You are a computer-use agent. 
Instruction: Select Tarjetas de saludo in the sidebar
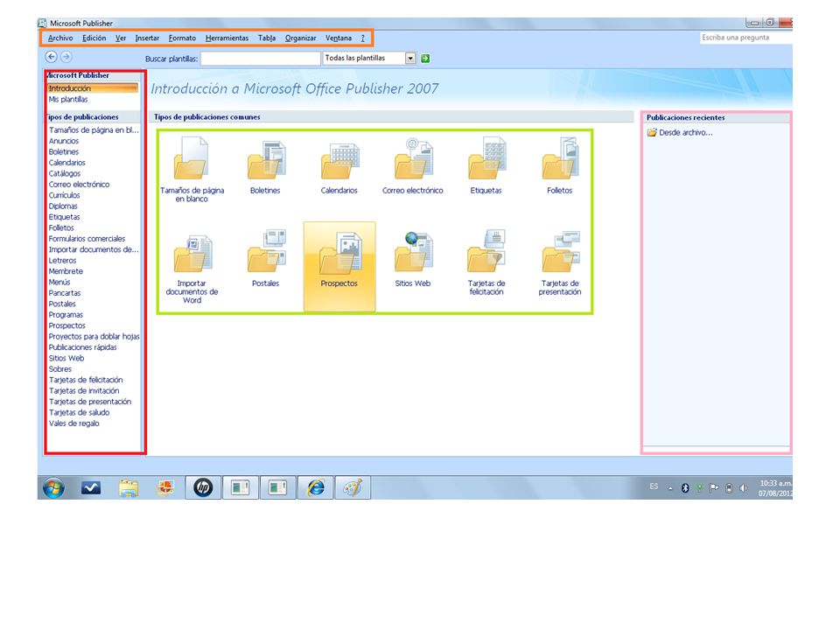coord(79,412)
